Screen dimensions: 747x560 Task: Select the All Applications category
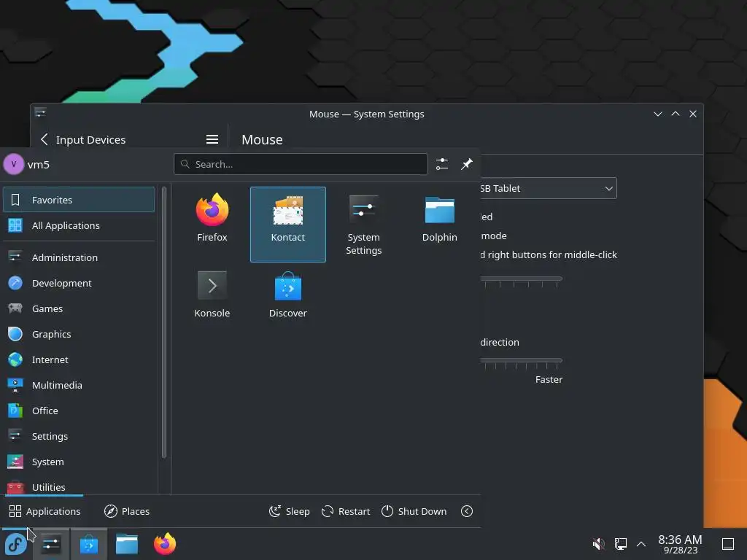[79, 225]
